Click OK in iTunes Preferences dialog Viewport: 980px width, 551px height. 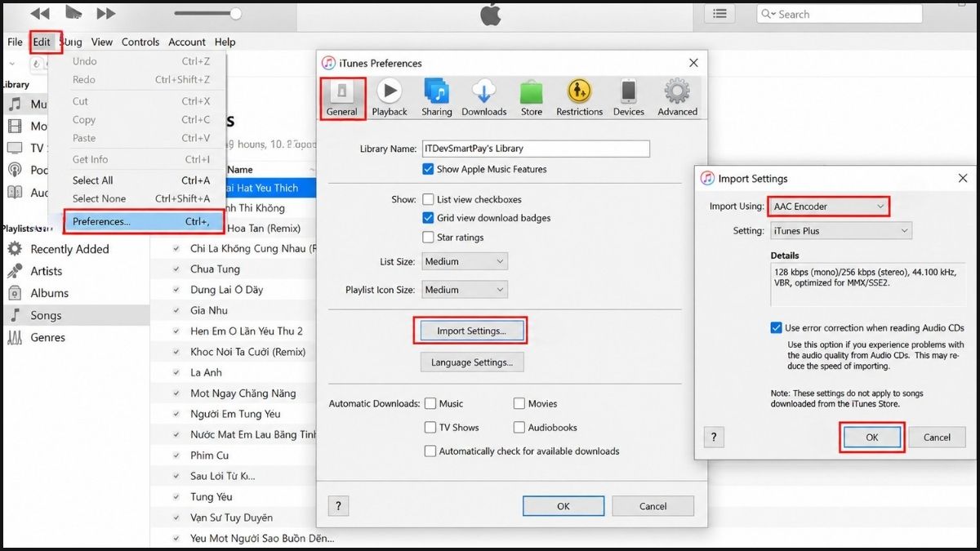coord(563,506)
